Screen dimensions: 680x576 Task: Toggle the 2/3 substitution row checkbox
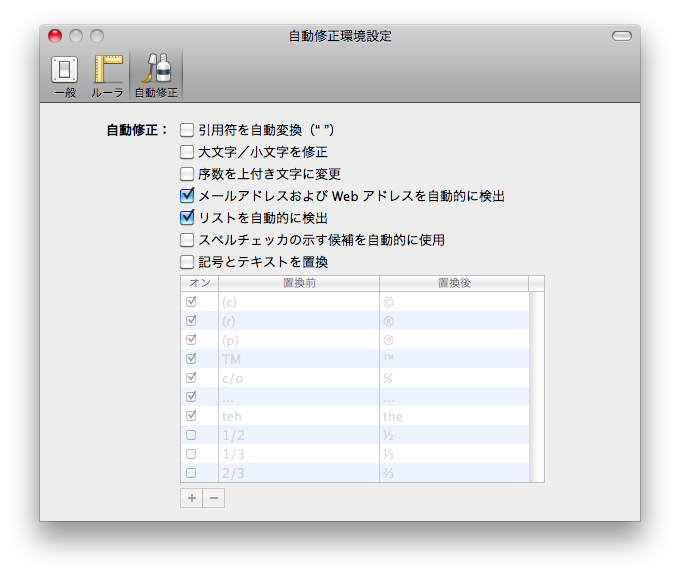coord(191,473)
